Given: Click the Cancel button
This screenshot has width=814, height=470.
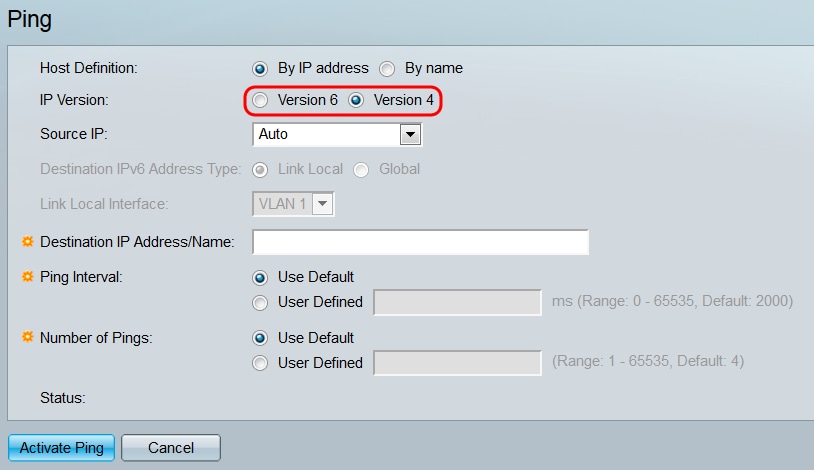Looking at the screenshot, I should pyautogui.click(x=170, y=448).
